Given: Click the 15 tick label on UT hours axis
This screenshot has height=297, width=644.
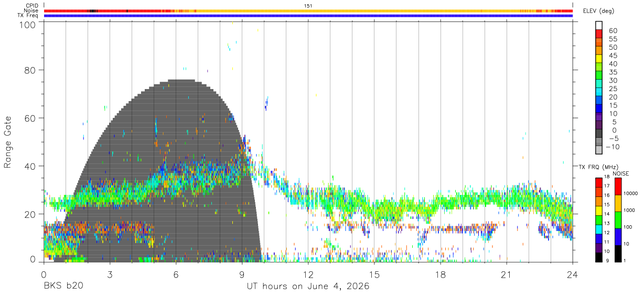Looking at the screenshot, I should [374, 274].
